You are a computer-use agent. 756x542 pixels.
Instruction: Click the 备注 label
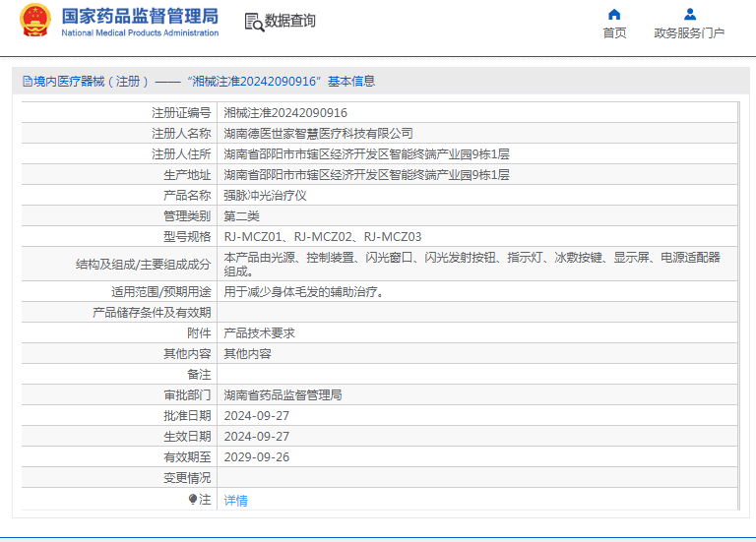click(x=199, y=375)
